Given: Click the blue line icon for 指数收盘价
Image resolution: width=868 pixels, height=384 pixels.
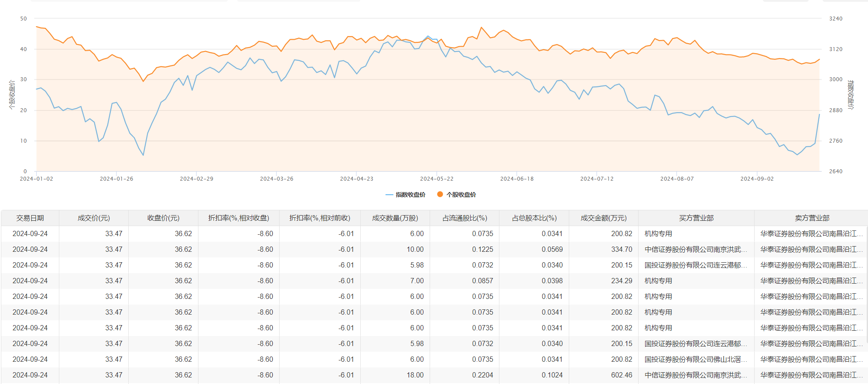Looking at the screenshot, I should tap(390, 195).
